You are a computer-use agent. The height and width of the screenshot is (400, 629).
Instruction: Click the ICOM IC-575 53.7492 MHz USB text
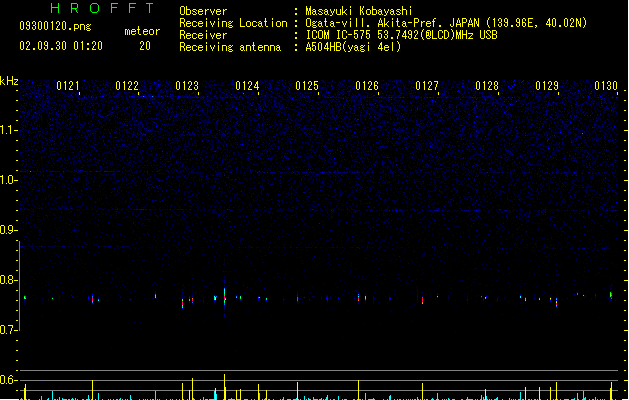(402, 35)
